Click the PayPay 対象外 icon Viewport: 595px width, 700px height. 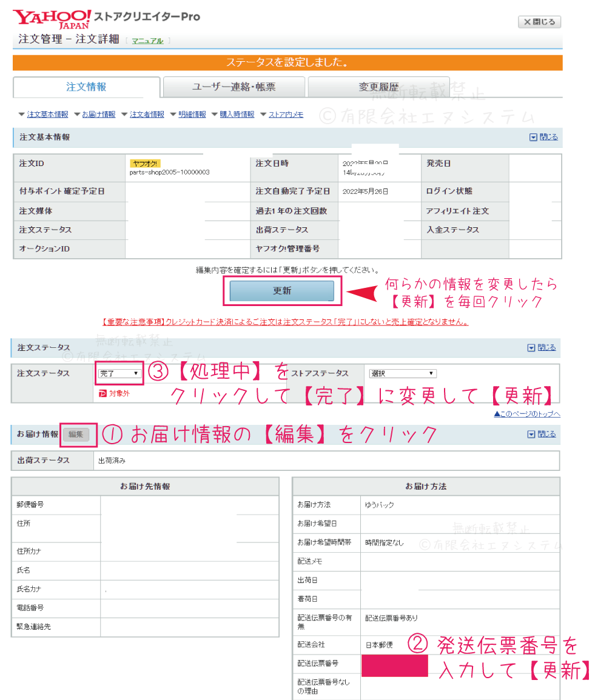(x=103, y=393)
